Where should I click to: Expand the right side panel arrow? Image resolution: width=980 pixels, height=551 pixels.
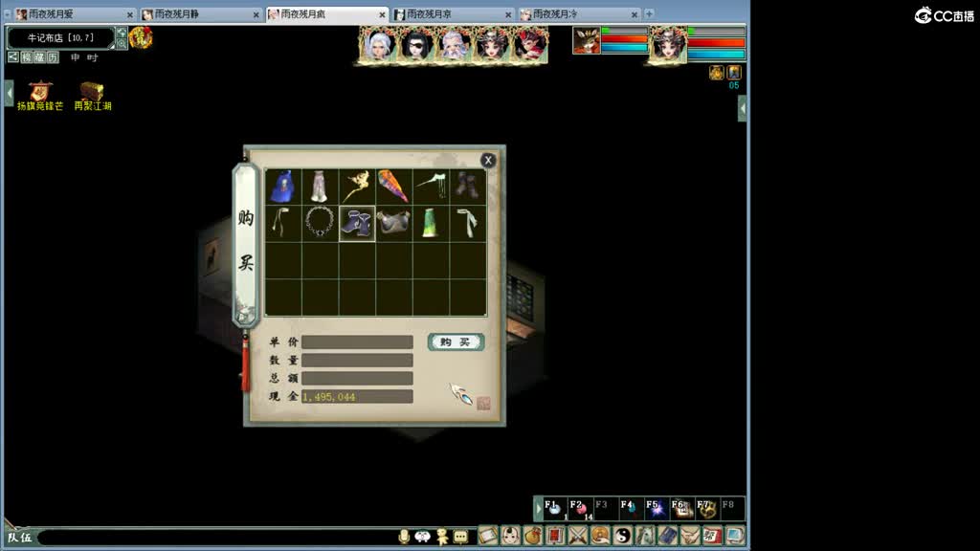point(743,109)
